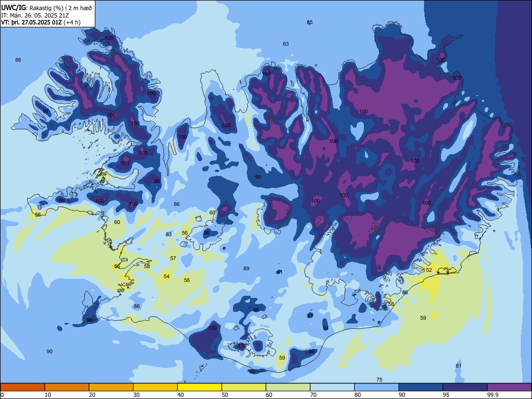The height and width of the screenshot is (399, 532).
Task: Choose the golden 30–40 legend swatch
Action: click(155, 387)
